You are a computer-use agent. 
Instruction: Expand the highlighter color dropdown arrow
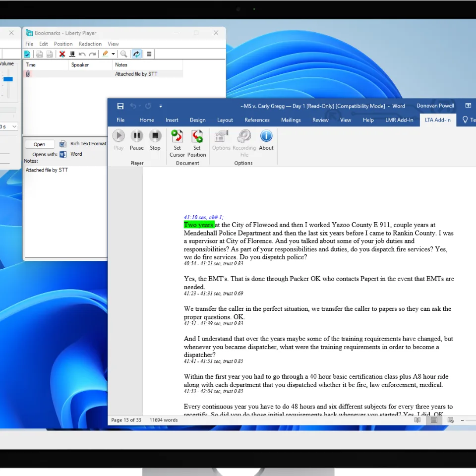113,54
